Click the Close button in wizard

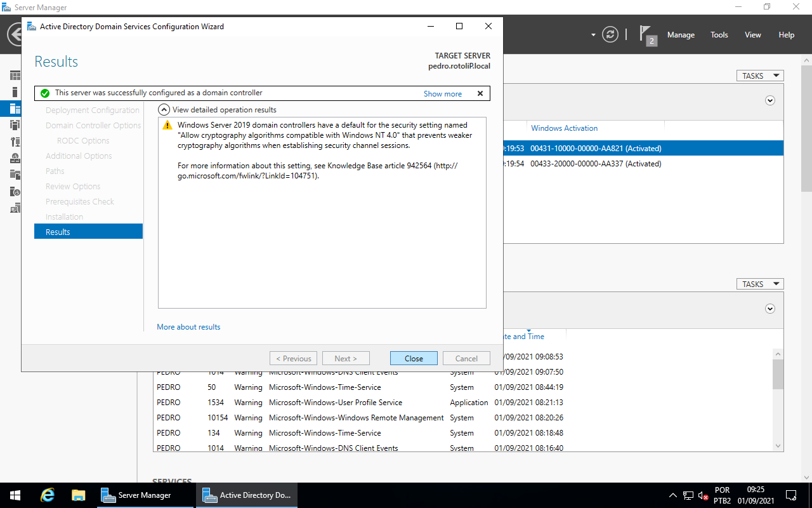414,358
